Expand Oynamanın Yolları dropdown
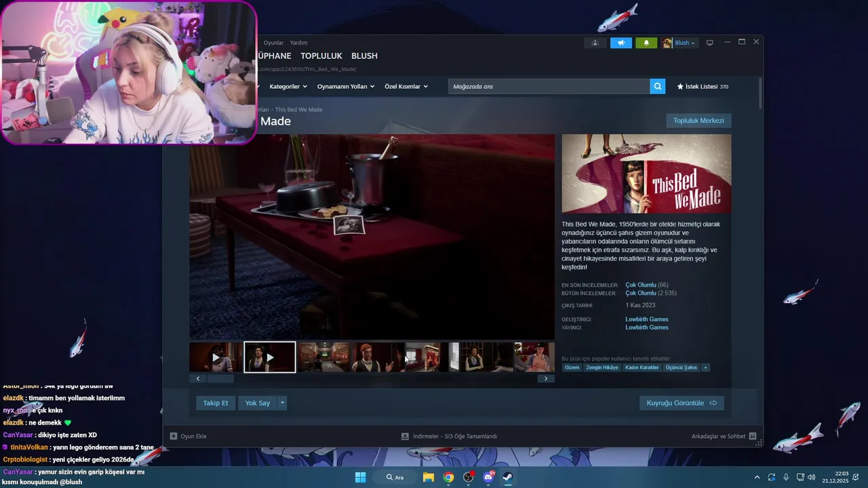 coord(346,87)
